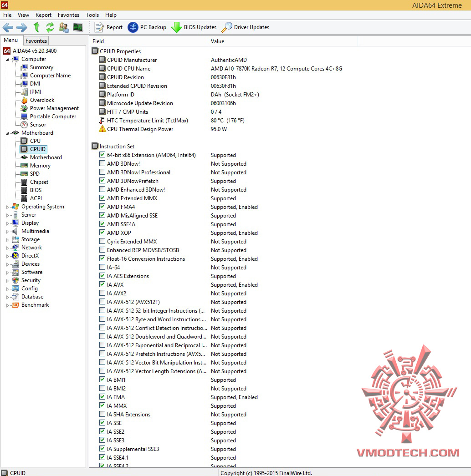Toggle the IA AVX2 checkbox
Image resolution: width=471 pixels, height=476 pixels.
pyautogui.click(x=102, y=293)
